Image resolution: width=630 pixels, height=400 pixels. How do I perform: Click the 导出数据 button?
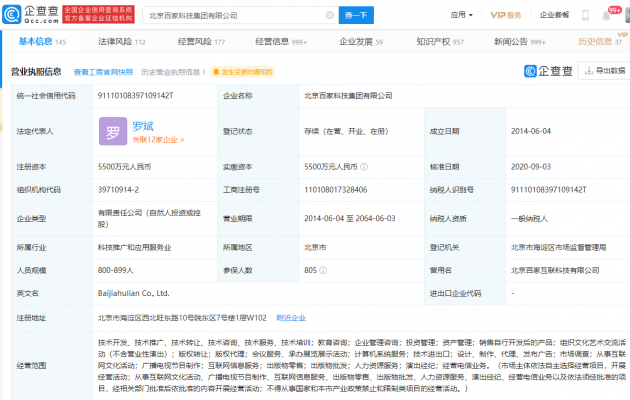[605, 70]
